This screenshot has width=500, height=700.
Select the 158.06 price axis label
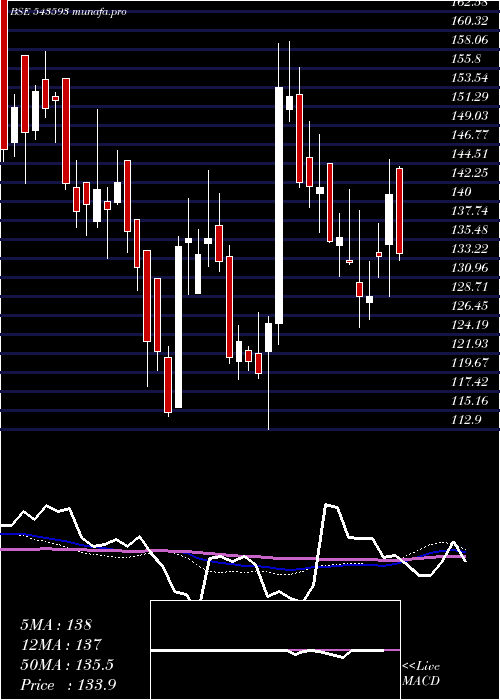470,40
